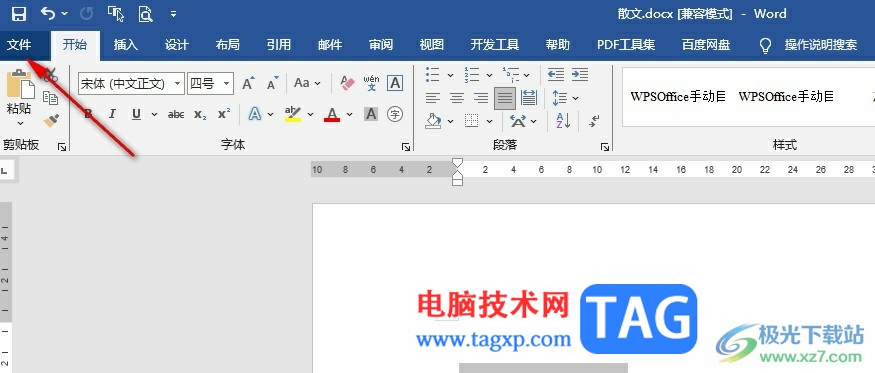The image size is (875, 373).
Task: Open the 百度网盘 tab
Action: 706,45
